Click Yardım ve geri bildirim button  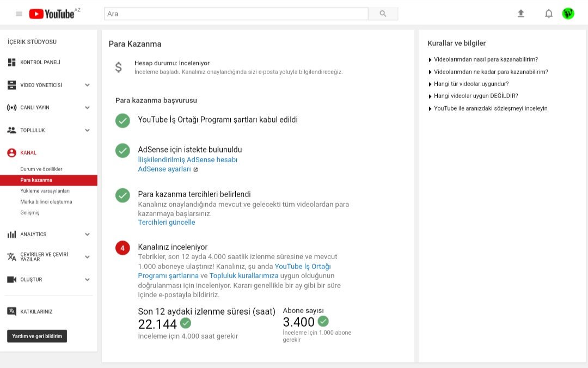pyautogui.click(x=37, y=336)
